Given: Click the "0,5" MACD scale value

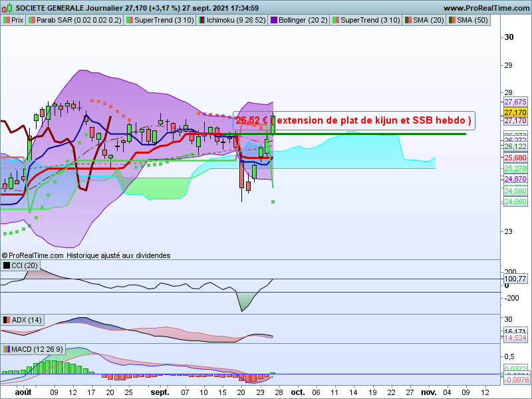Looking at the screenshot, I should (509, 356).
